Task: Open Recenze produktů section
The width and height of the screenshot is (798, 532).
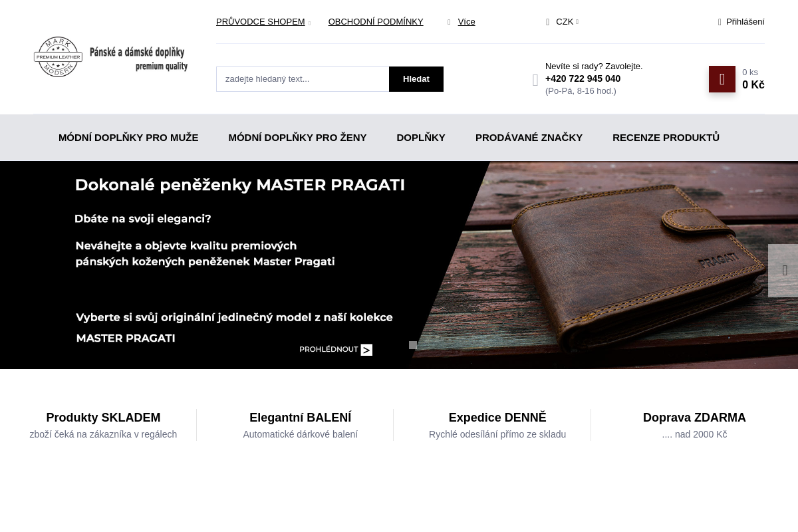Action: [666, 138]
